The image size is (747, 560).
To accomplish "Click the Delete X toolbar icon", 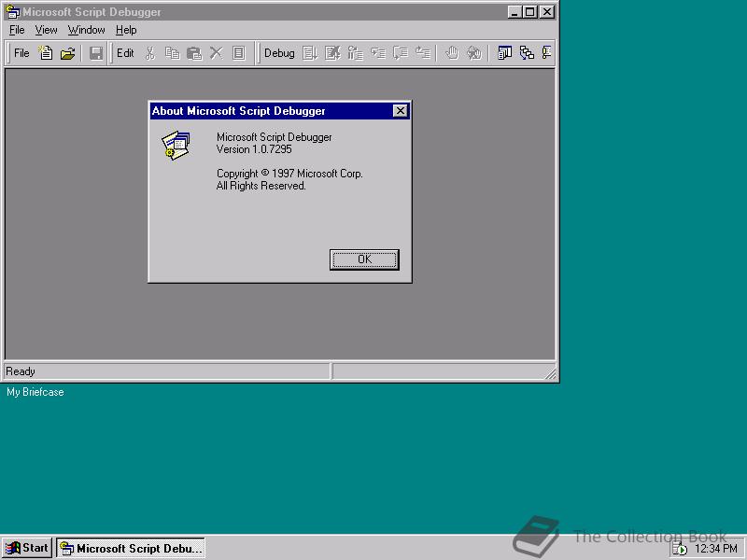I will 217,53.
